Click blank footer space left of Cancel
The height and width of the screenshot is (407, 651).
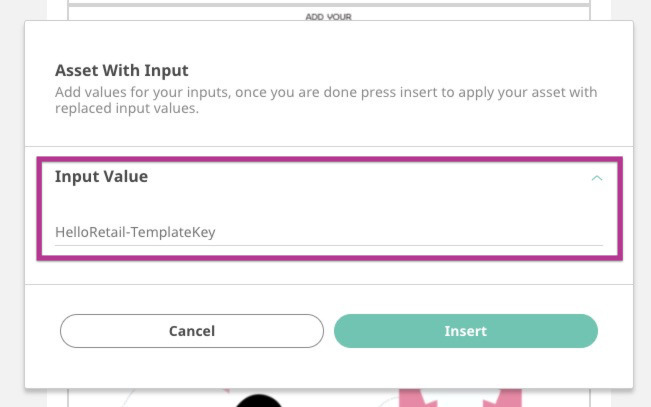tap(42, 331)
